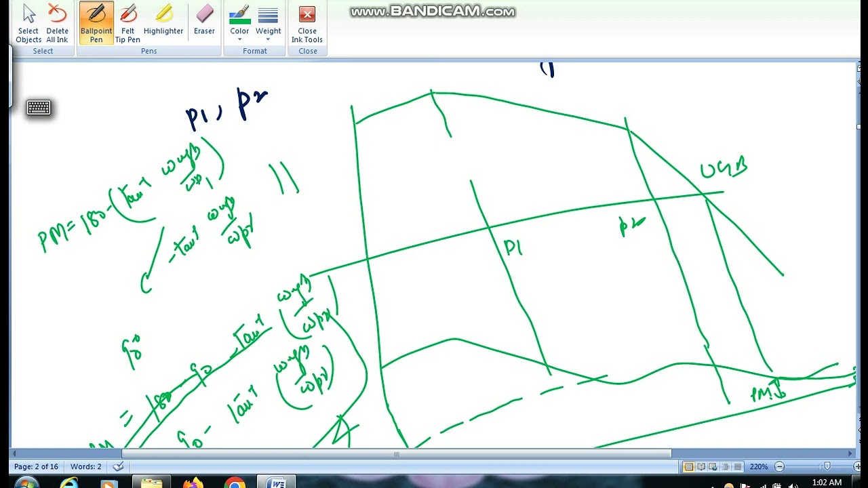Click the proofing check status icon
This screenshot has height=488, width=868.
119,466
